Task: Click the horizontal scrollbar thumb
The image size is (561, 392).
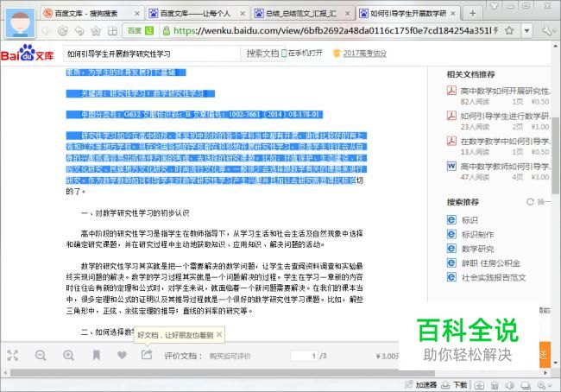Action: (x=223, y=373)
